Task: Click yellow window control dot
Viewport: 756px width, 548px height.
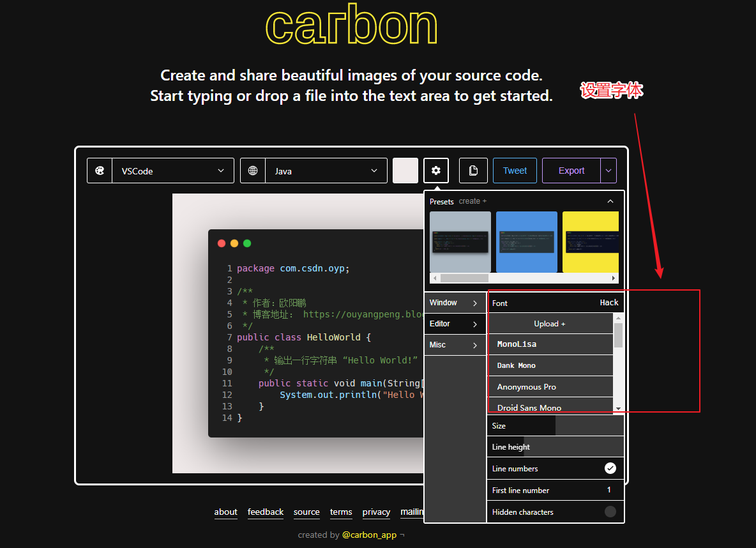Action: (x=234, y=243)
